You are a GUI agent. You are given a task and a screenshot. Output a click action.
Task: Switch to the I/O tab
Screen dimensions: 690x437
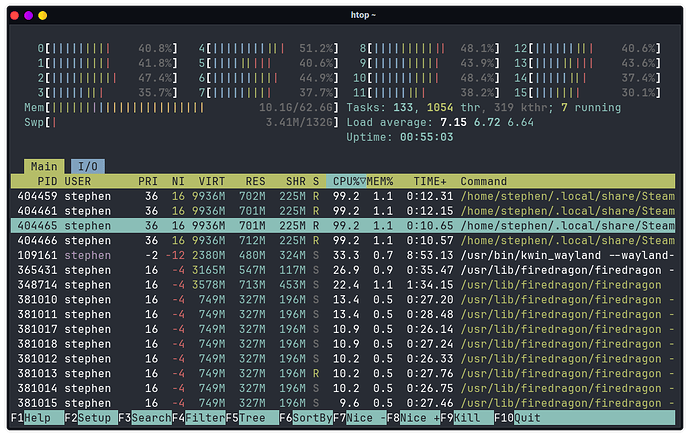(88, 166)
